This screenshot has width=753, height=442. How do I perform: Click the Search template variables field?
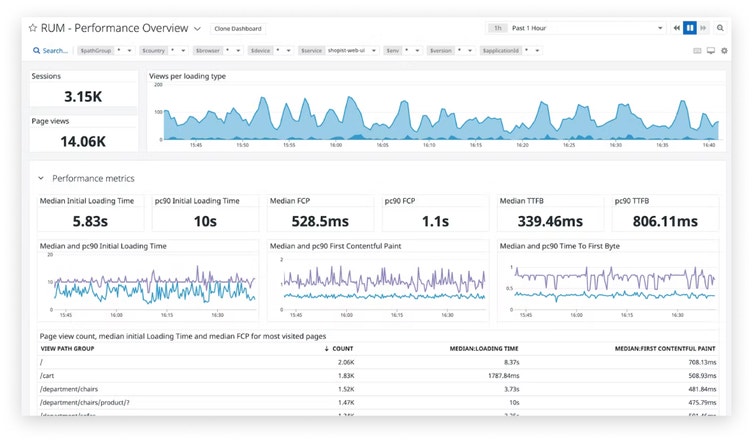coord(51,50)
